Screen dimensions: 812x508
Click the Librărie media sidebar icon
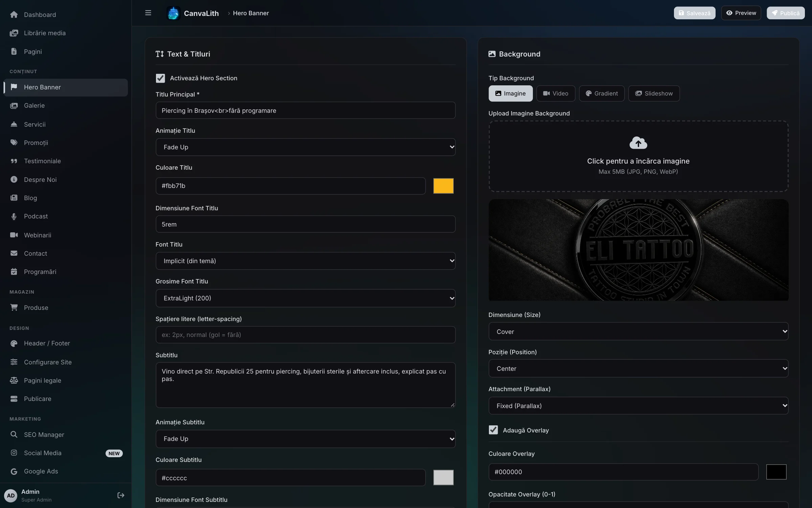coord(14,33)
